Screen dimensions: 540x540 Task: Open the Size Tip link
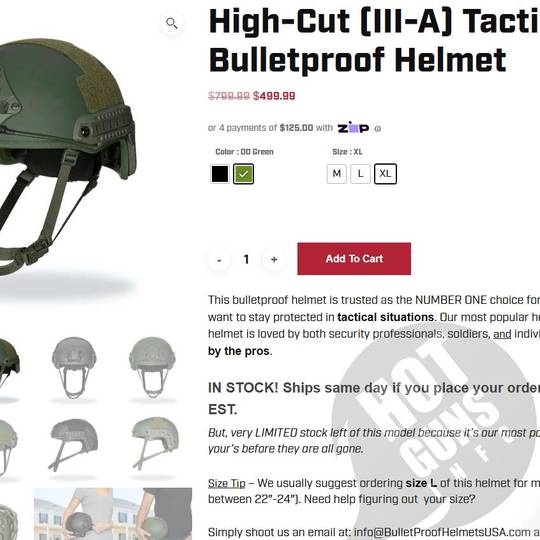(227, 483)
